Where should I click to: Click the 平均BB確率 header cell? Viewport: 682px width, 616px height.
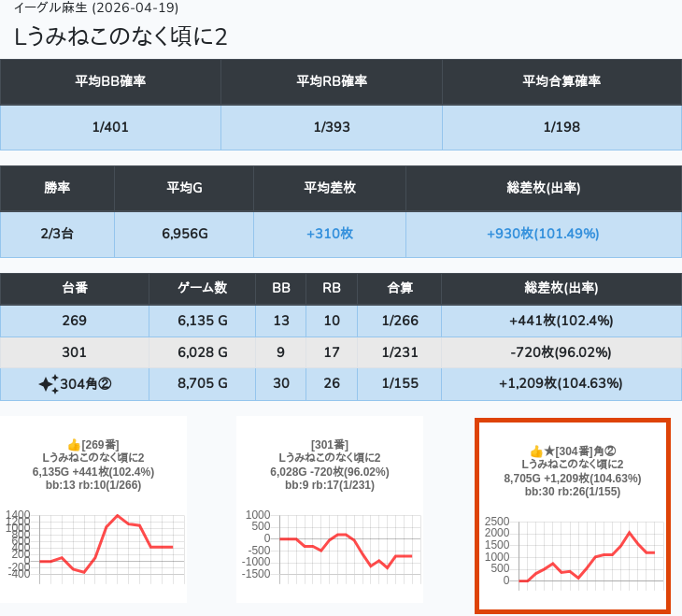pyautogui.click(x=110, y=81)
